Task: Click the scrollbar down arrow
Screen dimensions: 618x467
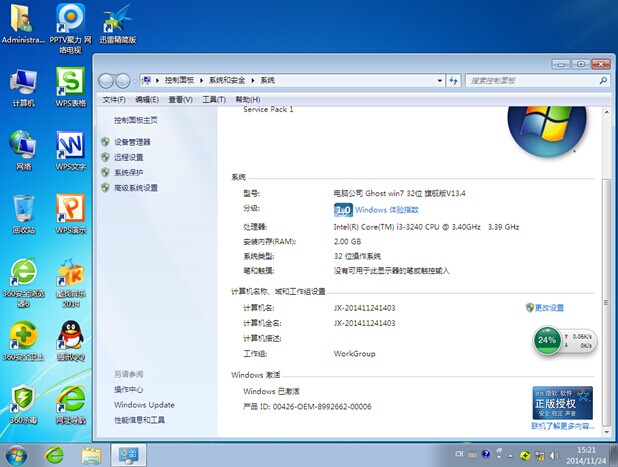Action: (606, 432)
